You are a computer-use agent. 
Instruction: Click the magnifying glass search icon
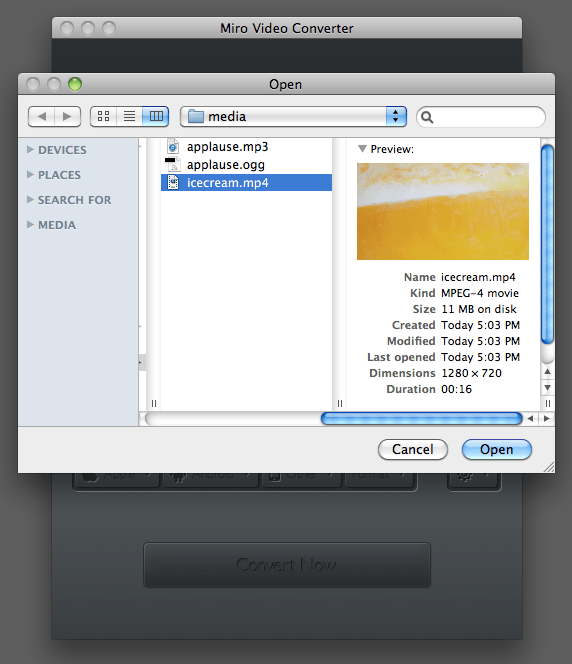click(427, 117)
